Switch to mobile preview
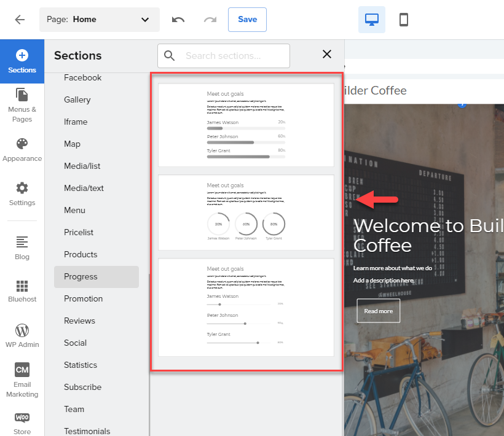504x436 pixels. [x=403, y=20]
